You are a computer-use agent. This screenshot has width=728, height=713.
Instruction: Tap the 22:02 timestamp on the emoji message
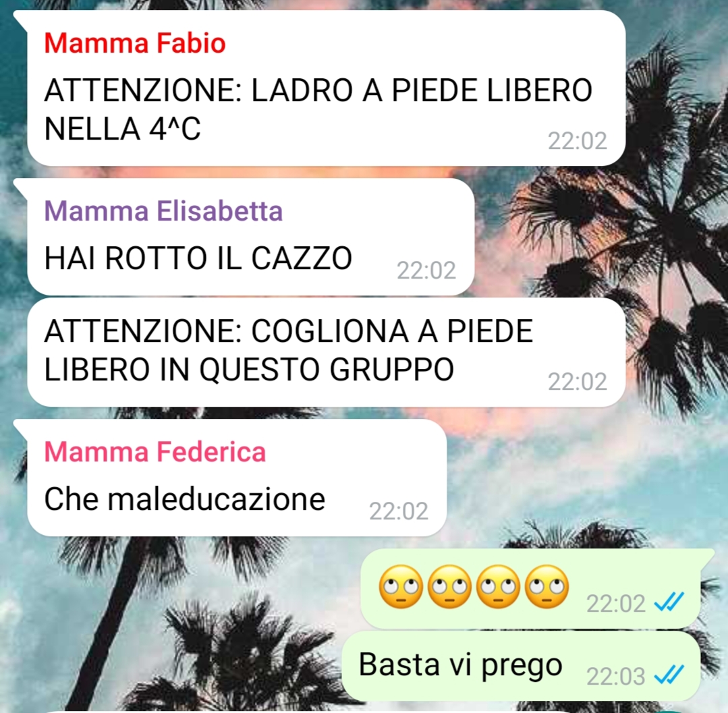615,604
